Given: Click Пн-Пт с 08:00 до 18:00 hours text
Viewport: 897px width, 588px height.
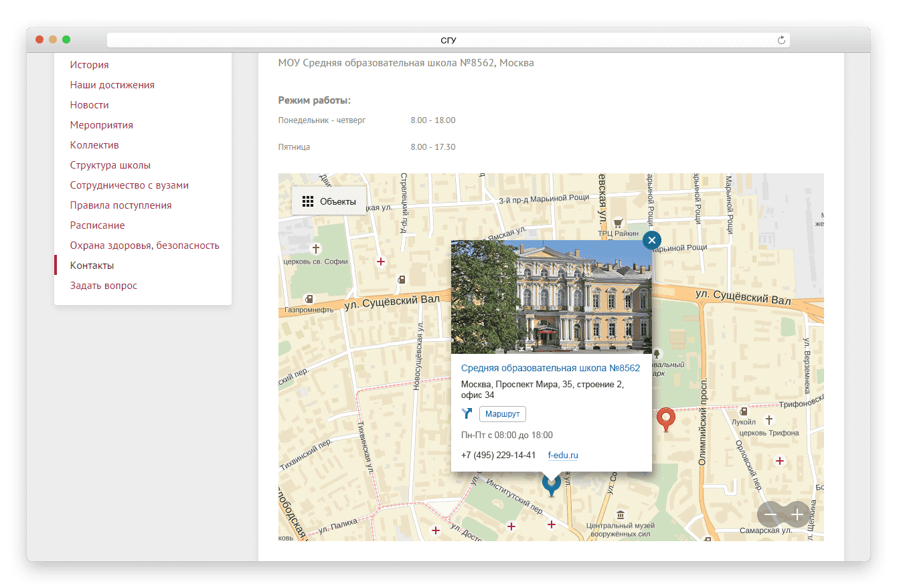Looking at the screenshot, I should click(507, 435).
